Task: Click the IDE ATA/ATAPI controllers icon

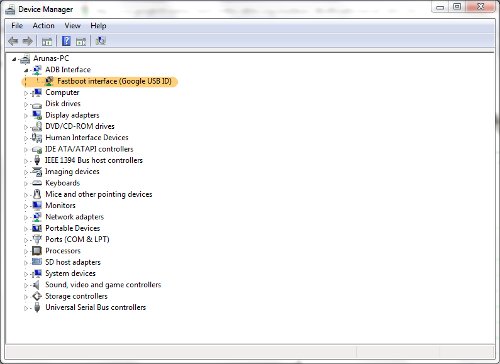Action: point(37,150)
